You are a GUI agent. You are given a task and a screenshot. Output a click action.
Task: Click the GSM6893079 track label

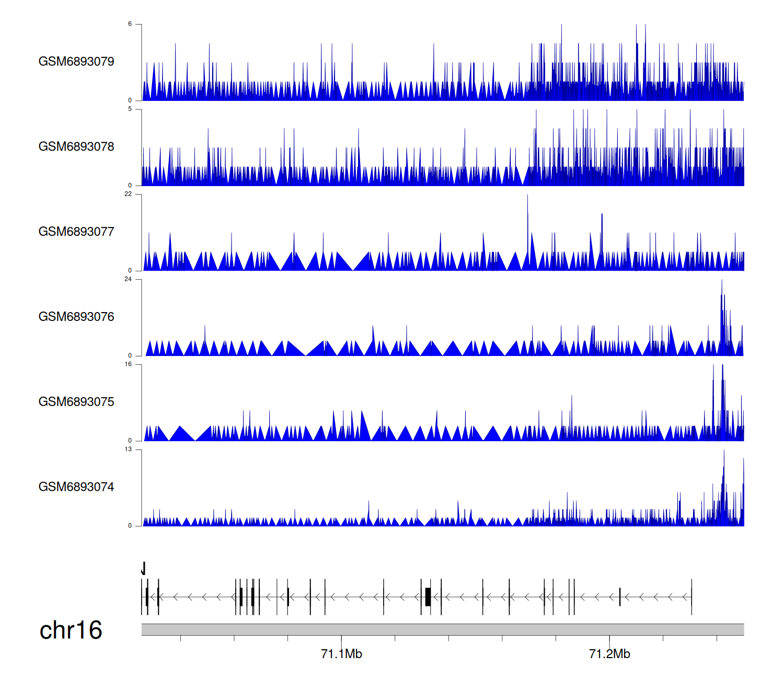tap(76, 62)
